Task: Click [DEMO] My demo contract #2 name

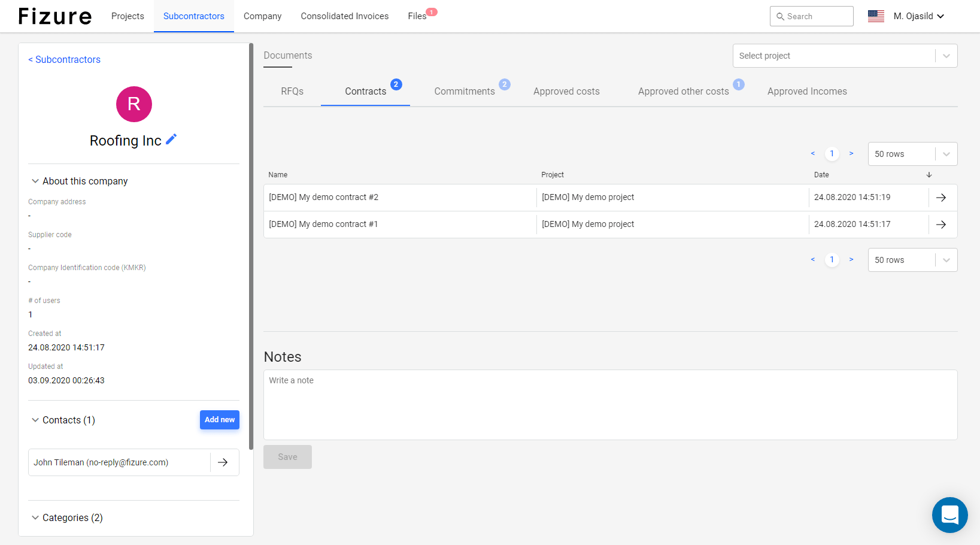Action: click(x=324, y=197)
